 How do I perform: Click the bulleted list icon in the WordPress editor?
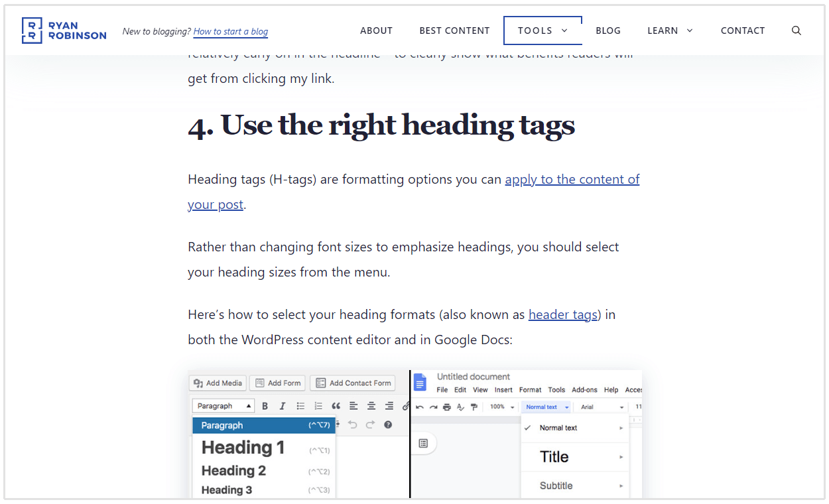click(300, 406)
